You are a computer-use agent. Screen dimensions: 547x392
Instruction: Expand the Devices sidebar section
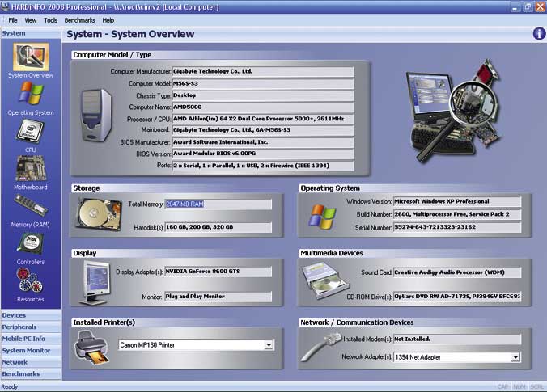click(31, 315)
